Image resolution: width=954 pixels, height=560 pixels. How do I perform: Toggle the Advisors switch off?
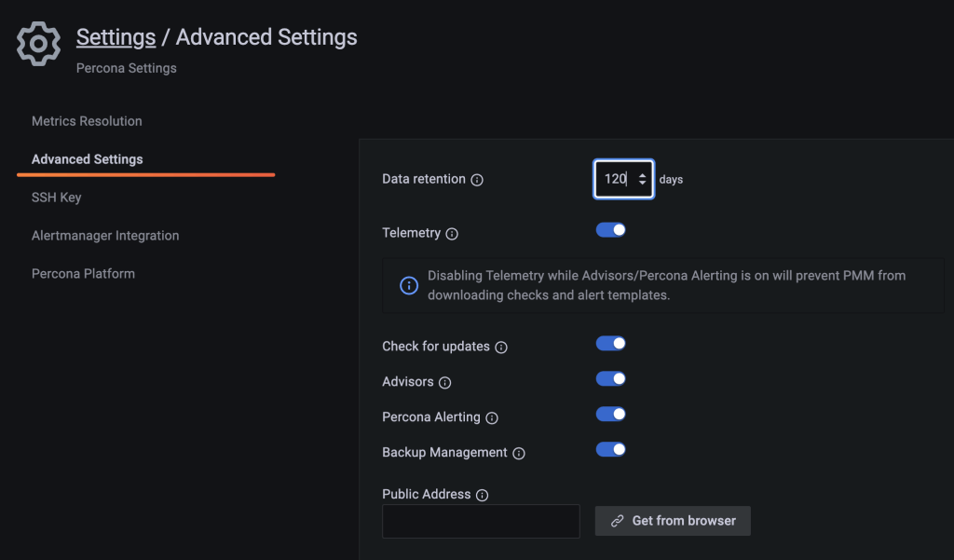click(x=611, y=379)
